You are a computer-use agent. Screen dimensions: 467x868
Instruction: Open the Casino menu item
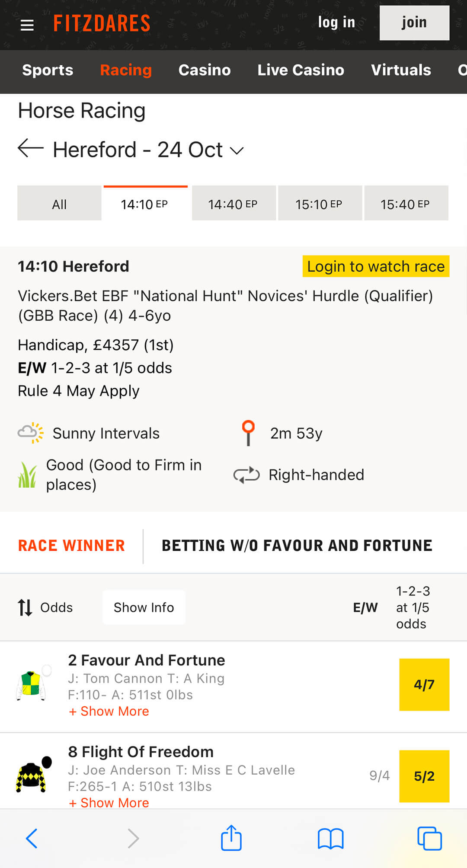[205, 70]
